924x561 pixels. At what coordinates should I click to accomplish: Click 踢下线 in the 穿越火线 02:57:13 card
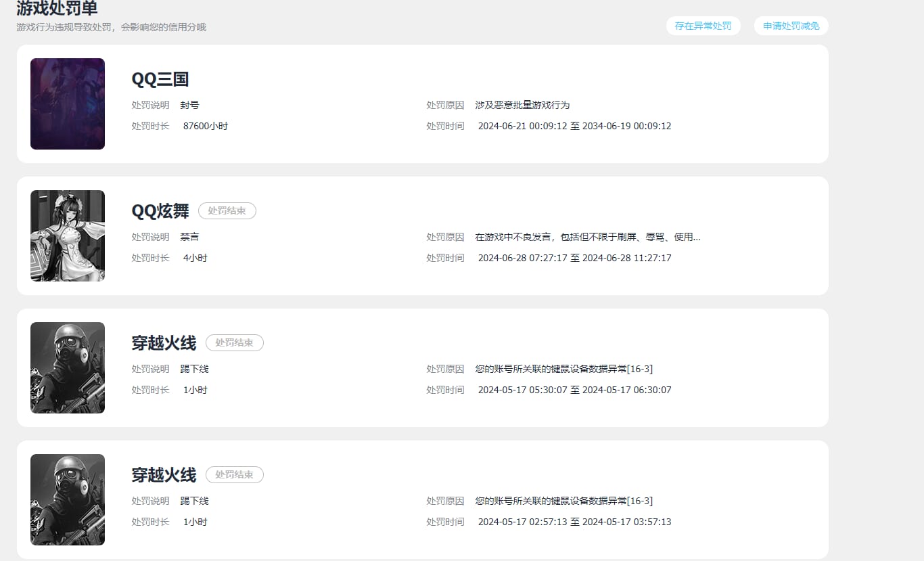[x=195, y=501]
